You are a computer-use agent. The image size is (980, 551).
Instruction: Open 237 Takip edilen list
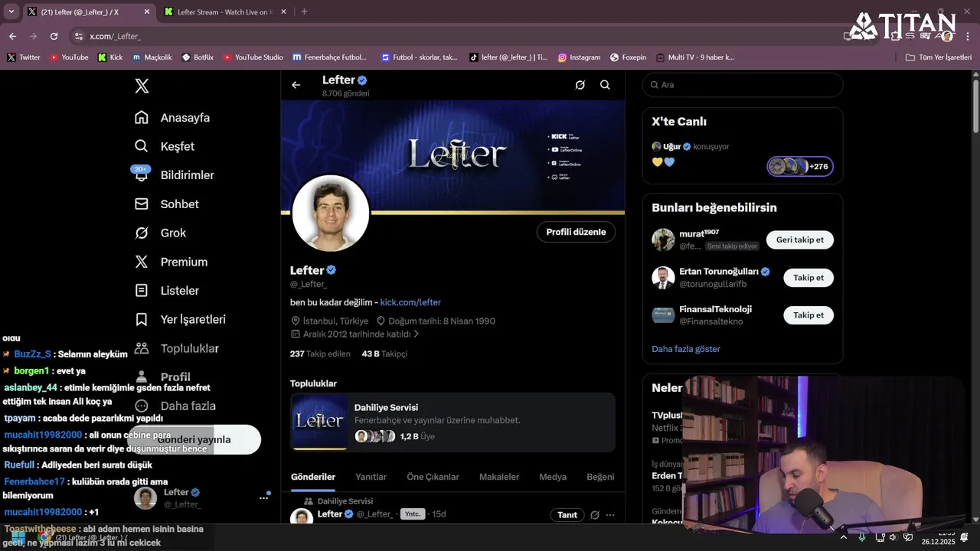pos(320,354)
